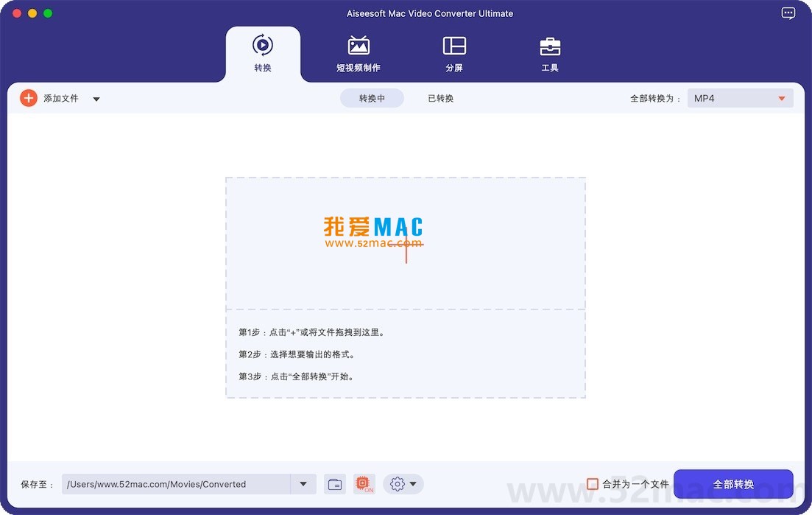Click the 第2步 instruction text
The height and width of the screenshot is (515, 812).
297,354
